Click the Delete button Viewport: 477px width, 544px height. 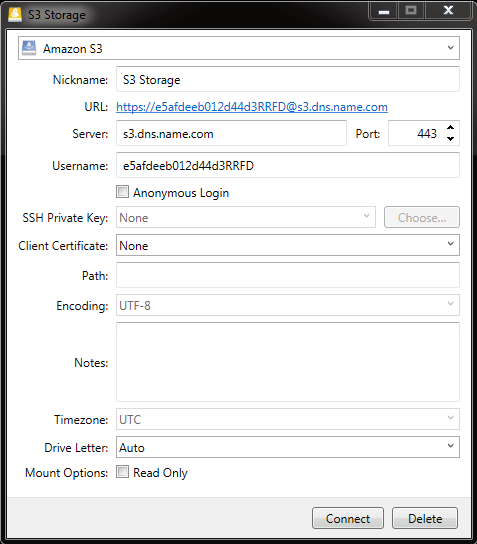pos(425,518)
